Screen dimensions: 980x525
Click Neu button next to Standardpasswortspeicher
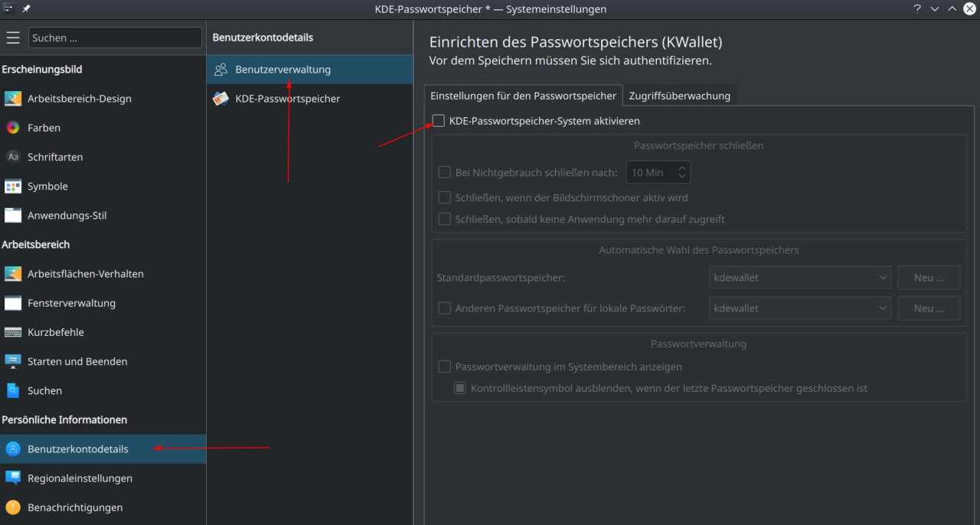click(x=929, y=278)
